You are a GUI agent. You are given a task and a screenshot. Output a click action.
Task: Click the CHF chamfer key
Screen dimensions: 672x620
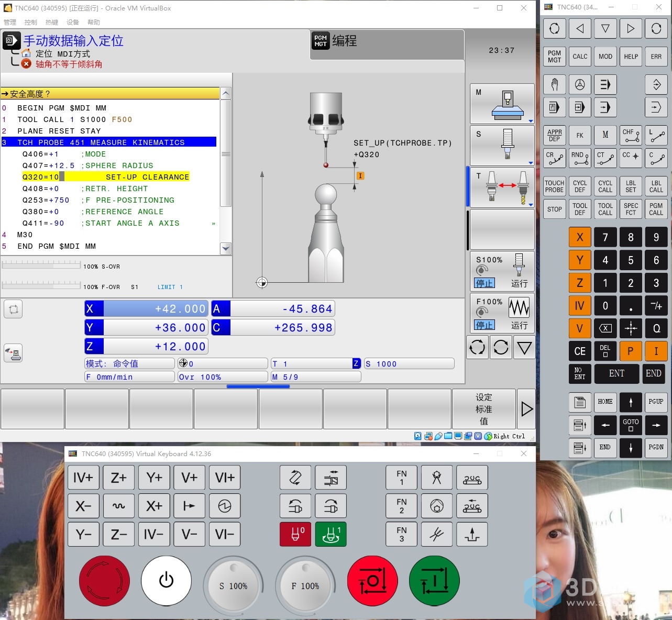coord(631,135)
